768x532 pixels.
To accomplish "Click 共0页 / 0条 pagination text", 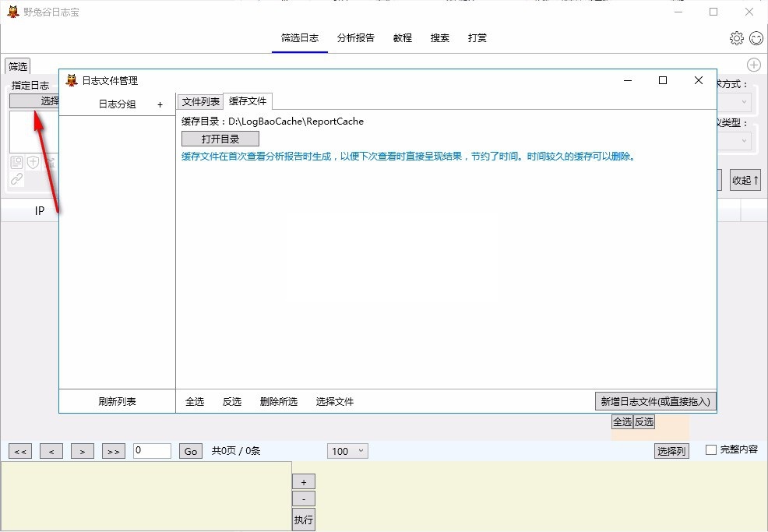I will 236,451.
